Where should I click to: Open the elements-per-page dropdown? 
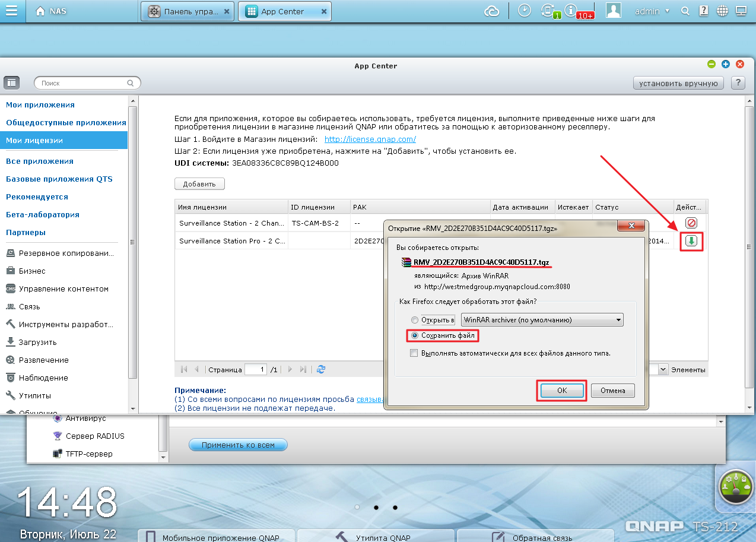663,369
